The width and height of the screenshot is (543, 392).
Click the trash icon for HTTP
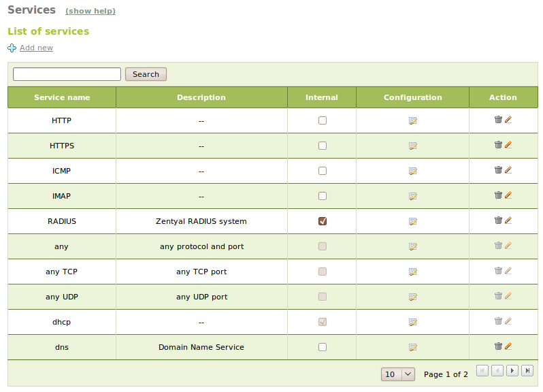pos(498,120)
